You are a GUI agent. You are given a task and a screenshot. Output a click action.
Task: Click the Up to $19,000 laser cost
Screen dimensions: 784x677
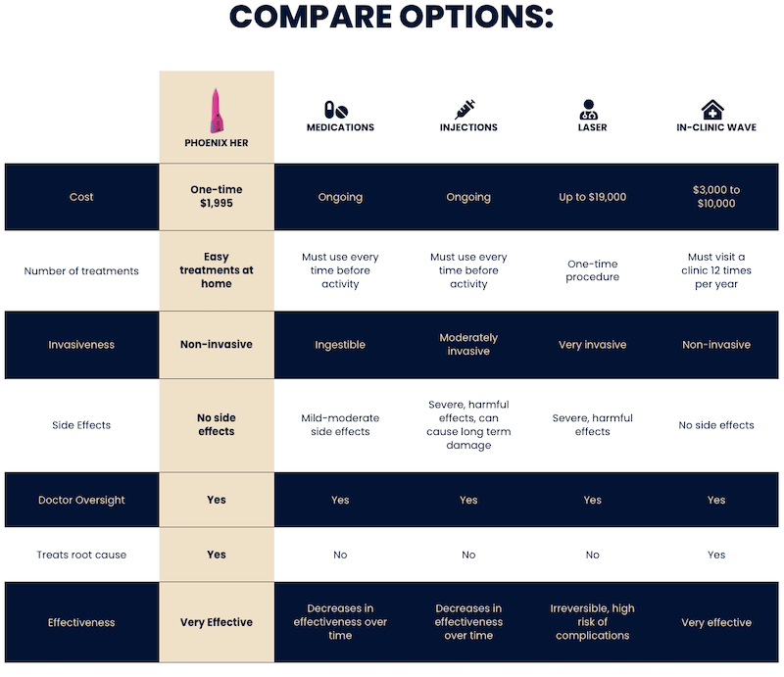tap(592, 197)
